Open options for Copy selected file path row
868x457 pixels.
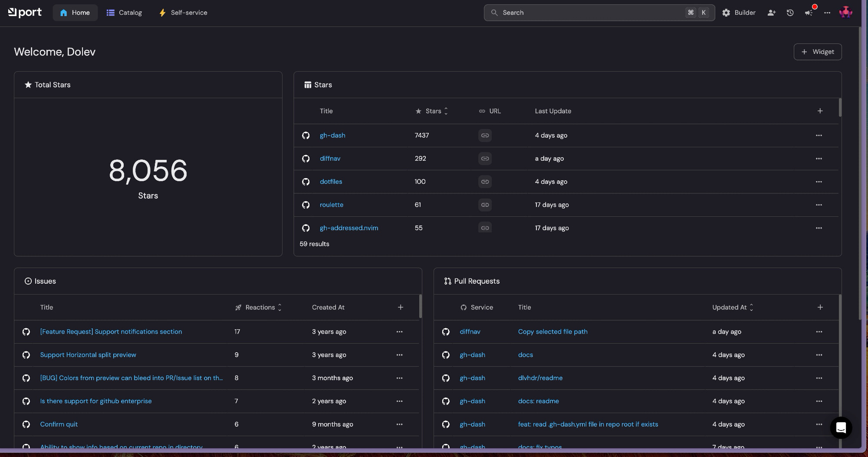click(x=819, y=332)
